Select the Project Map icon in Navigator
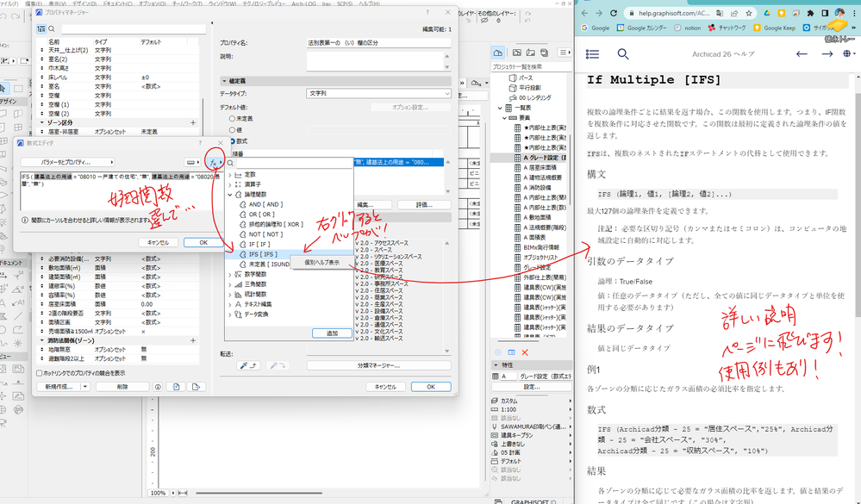 [x=497, y=53]
